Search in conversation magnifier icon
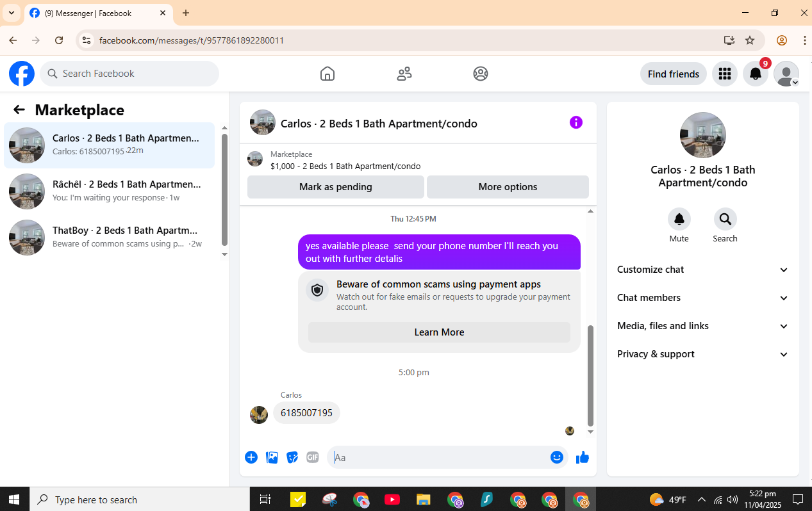This screenshot has height=511, width=812. pyautogui.click(x=725, y=219)
